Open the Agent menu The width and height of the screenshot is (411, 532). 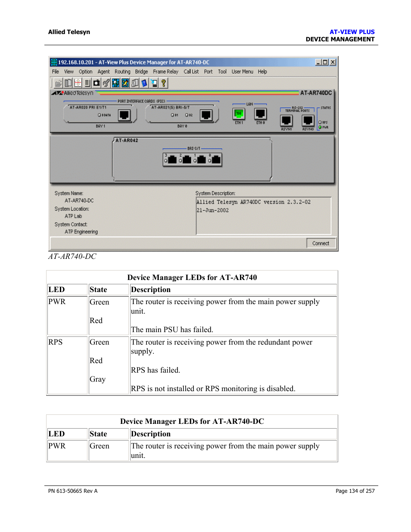(103, 72)
